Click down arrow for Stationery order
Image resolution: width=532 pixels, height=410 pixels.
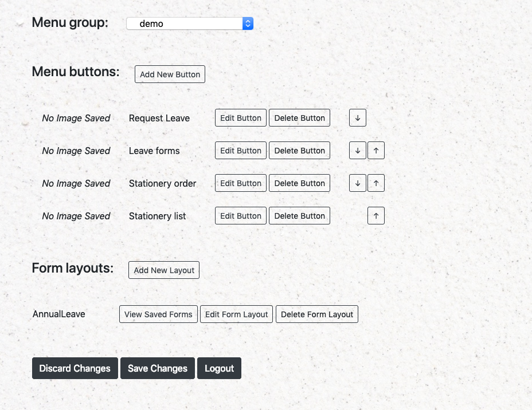pos(357,183)
